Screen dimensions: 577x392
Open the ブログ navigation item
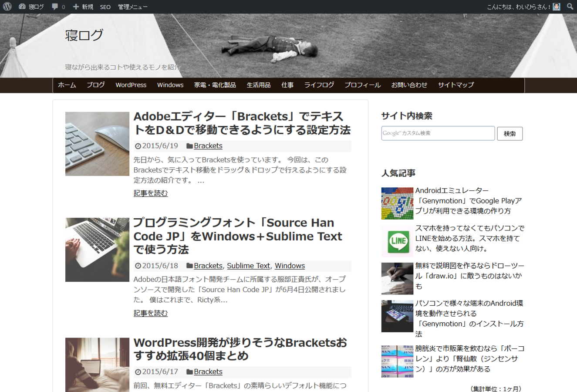[95, 85]
